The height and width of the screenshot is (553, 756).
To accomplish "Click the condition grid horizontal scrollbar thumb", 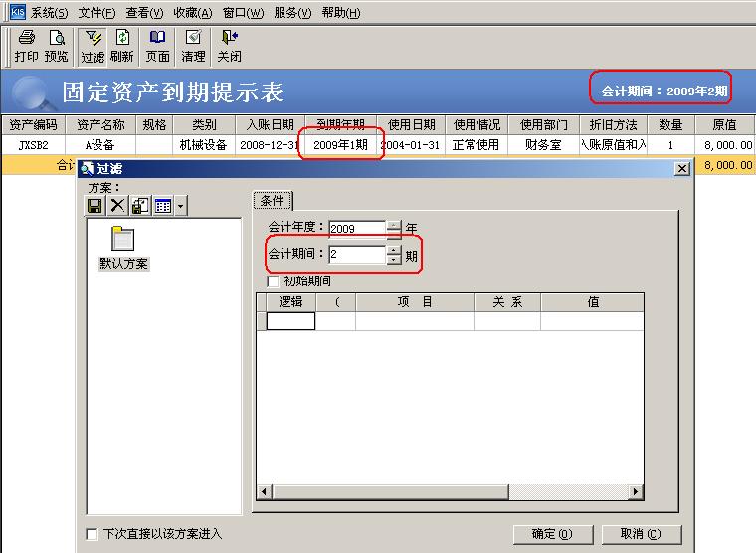I will (x=390, y=491).
